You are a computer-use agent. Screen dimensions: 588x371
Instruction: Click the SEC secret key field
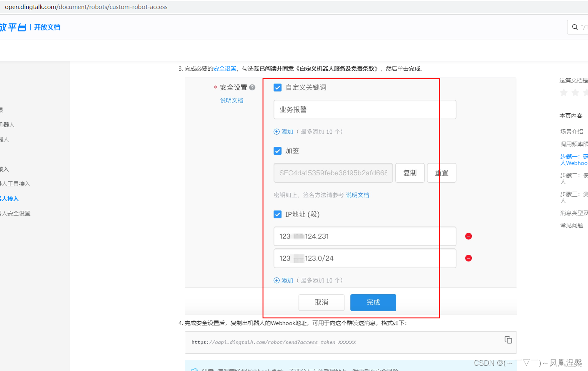click(333, 173)
